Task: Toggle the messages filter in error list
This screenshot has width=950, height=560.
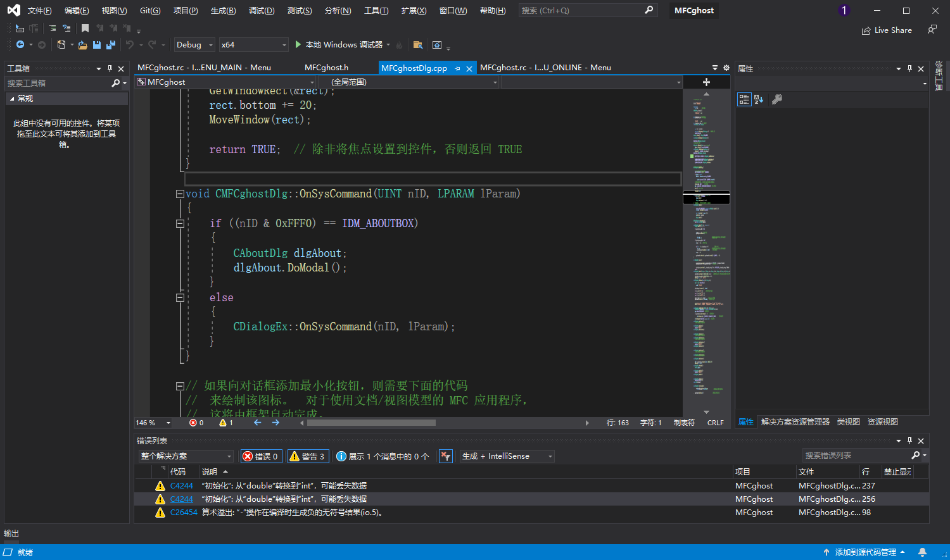Action: [x=383, y=456]
